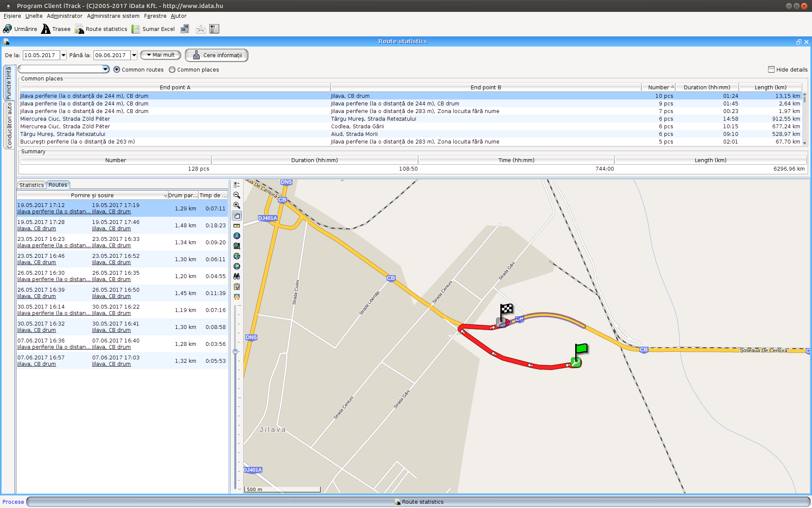The height and width of the screenshot is (508, 812).
Task: Click the Trasee road icon in toolbar
Action: click(46, 29)
